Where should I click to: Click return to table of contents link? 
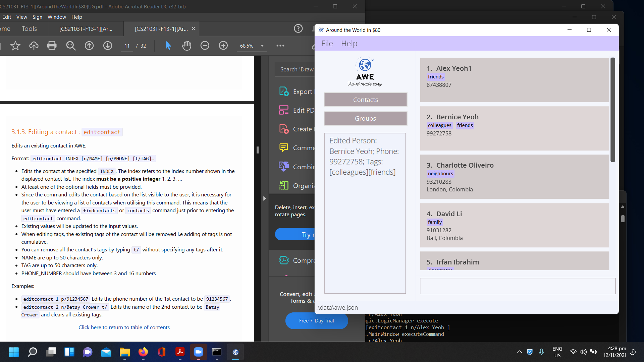tap(124, 327)
